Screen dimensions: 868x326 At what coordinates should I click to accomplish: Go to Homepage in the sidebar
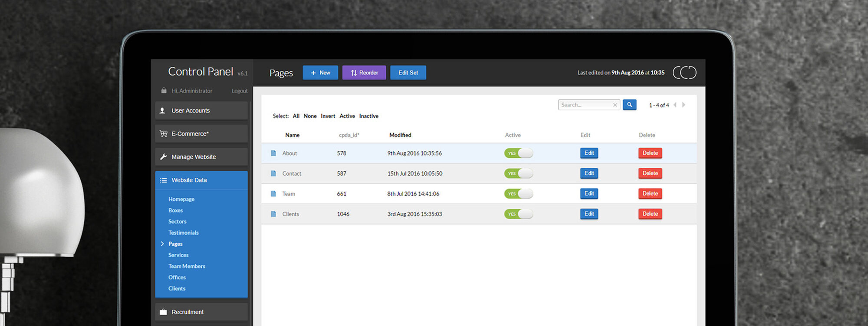pyautogui.click(x=181, y=199)
